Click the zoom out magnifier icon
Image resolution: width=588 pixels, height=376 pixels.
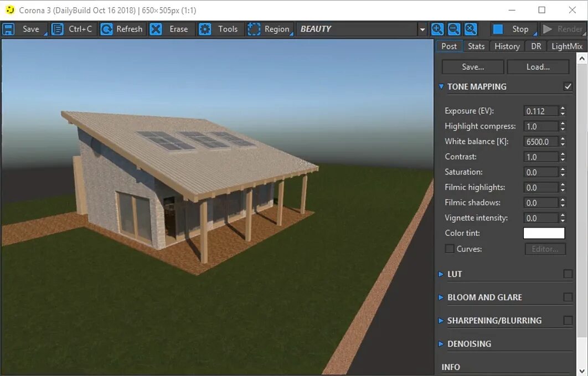[x=454, y=29]
